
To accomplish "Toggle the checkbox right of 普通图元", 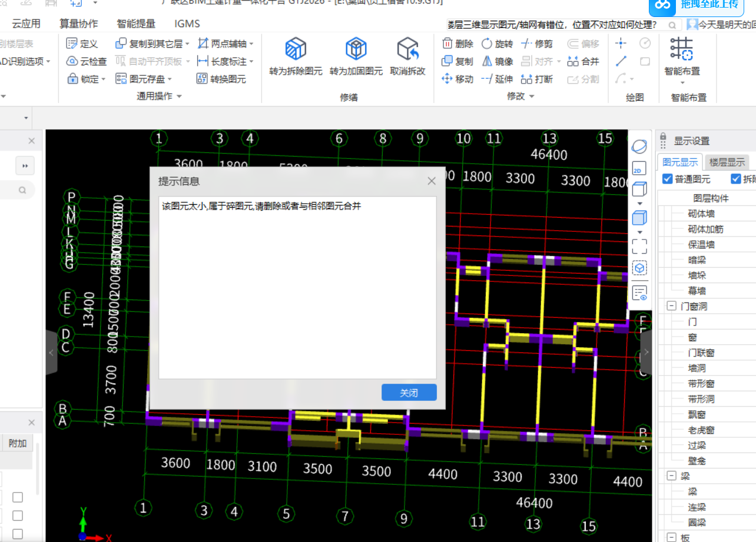I will [735, 179].
